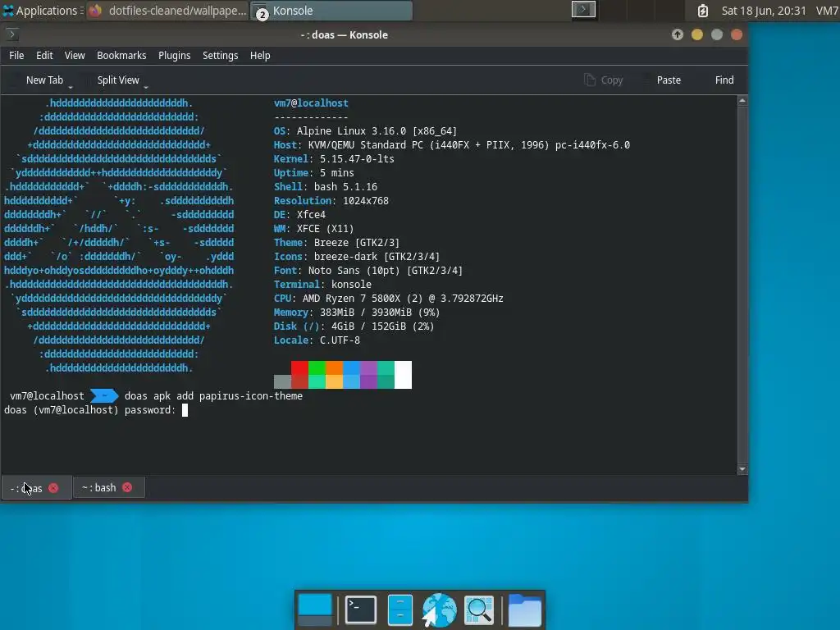Viewport: 840px width, 630px height.
Task: Expand the Split View dropdown arrow
Action: coord(146,85)
